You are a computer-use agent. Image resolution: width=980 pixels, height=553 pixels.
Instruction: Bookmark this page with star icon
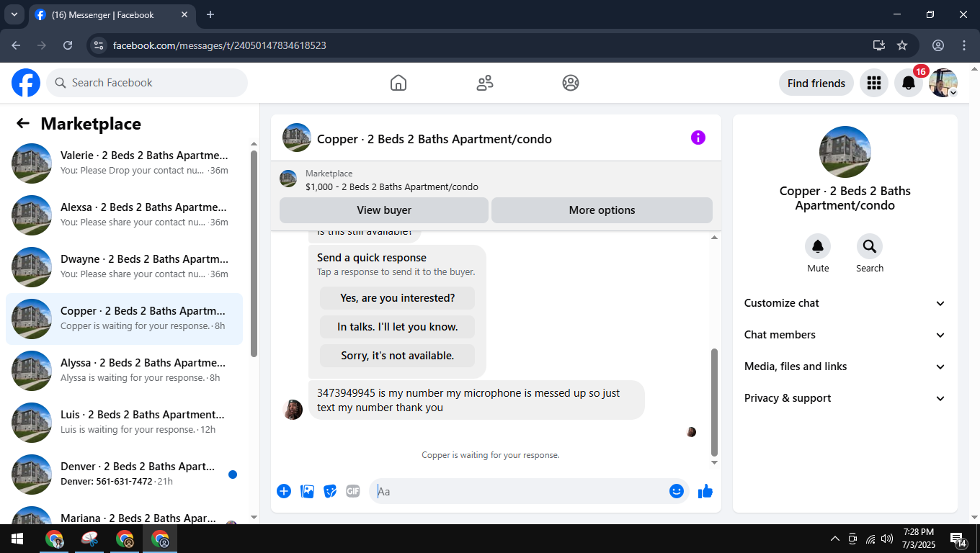(902, 45)
